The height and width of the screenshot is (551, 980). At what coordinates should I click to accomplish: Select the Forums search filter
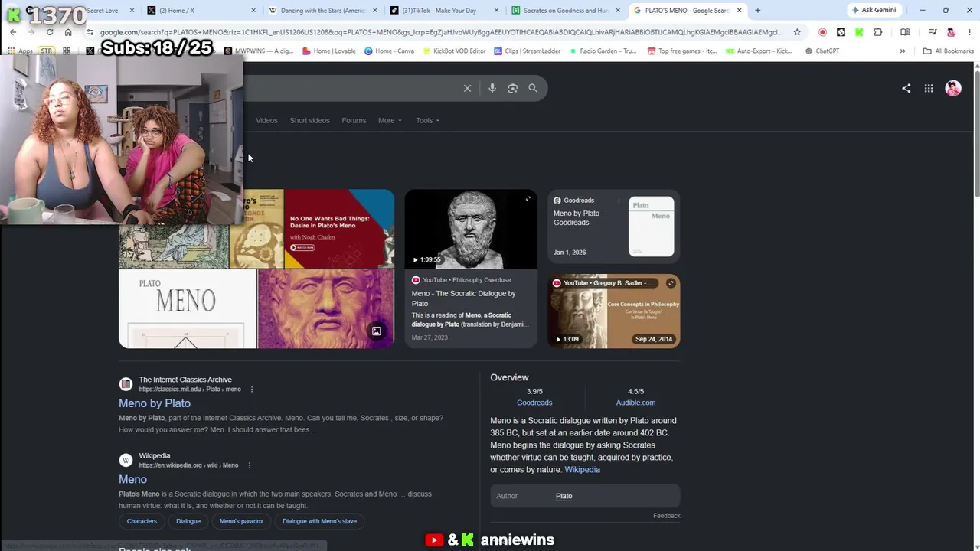(354, 120)
